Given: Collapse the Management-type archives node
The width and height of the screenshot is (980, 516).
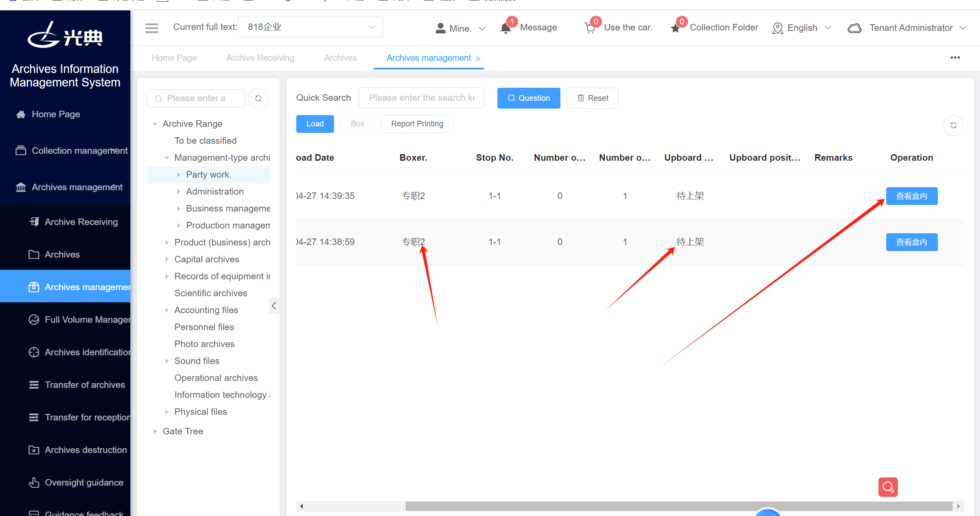Looking at the screenshot, I should click(x=167, y=158).
